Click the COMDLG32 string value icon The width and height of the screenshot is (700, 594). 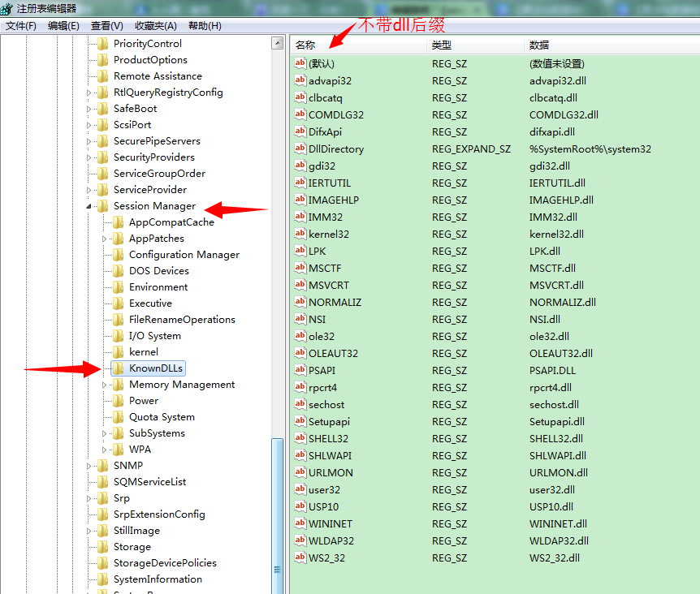coord(300,114)
